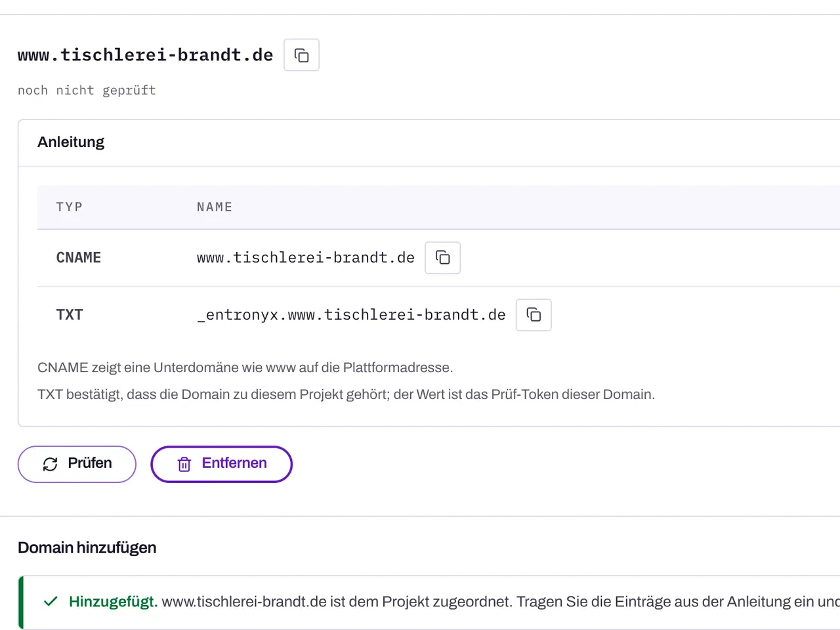The height and width of the screenshot is (630, 840).
Task: Click the TYP column header
Action: [70, 207]
